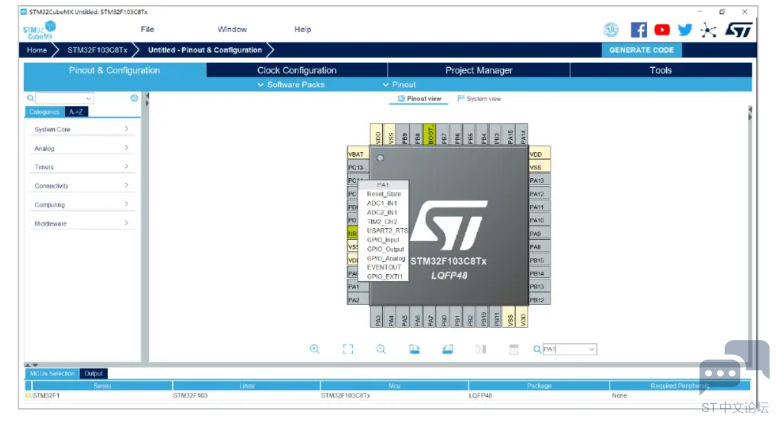Click the STM32F103C8Tx breadcrumb
Screen dimensions: 778x423
pos(97,50)
